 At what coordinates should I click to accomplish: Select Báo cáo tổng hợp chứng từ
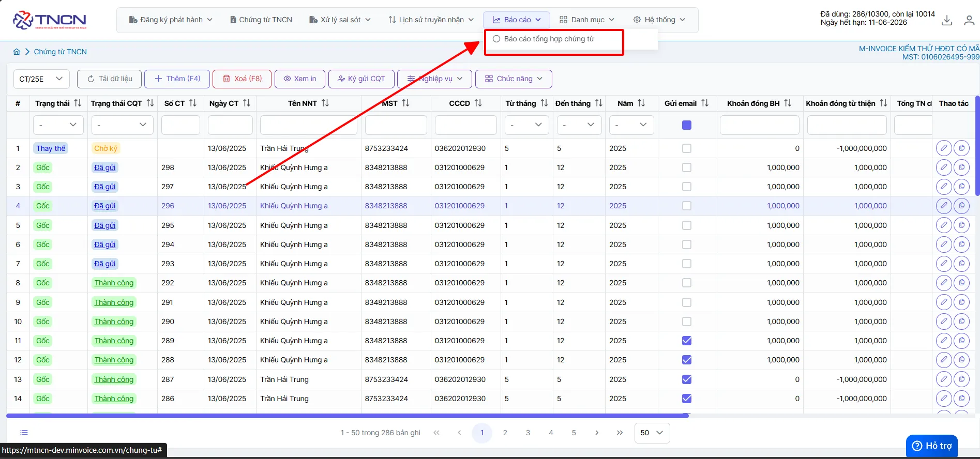click(549, 39)
